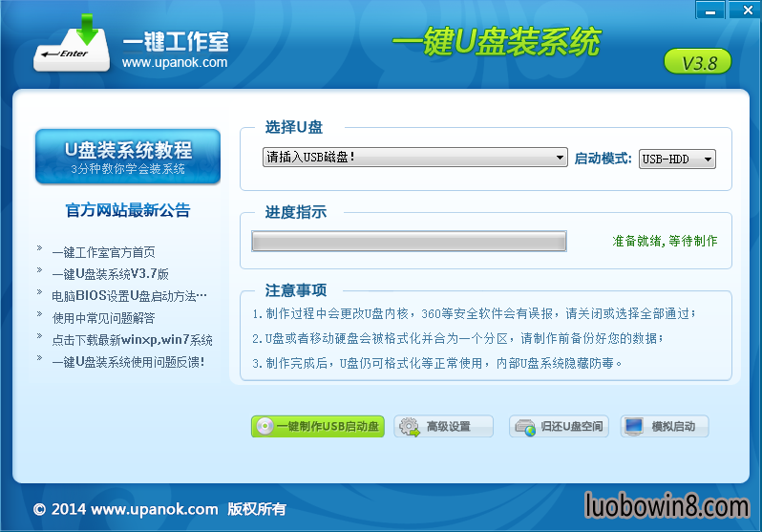This screenshot has width=762, height=532.
Task: Click the arrow of 请插入USB磁盘 combo box
Action: click(560, 158)
